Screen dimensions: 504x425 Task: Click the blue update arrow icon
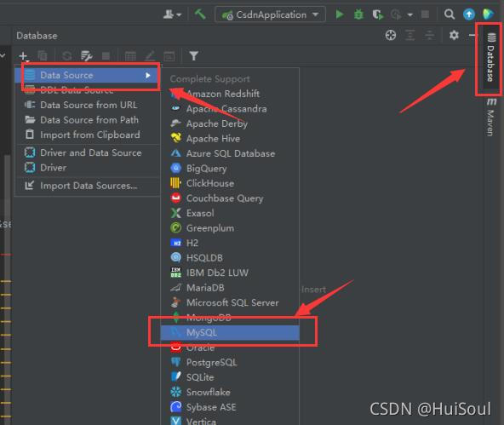click(468, 14)
